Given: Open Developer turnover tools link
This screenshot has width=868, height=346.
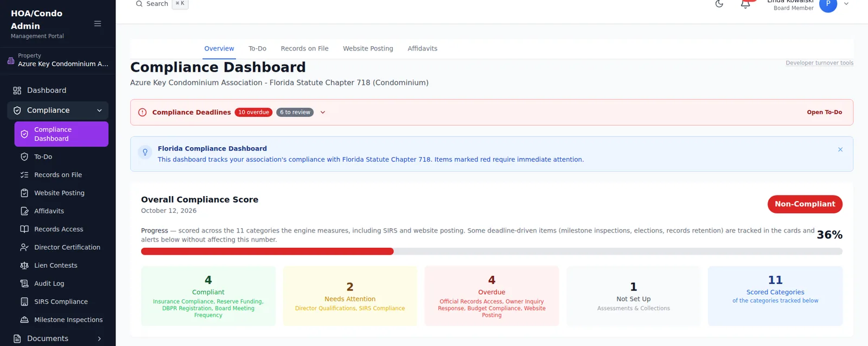Looking at the screenshot, I should 819,63.
